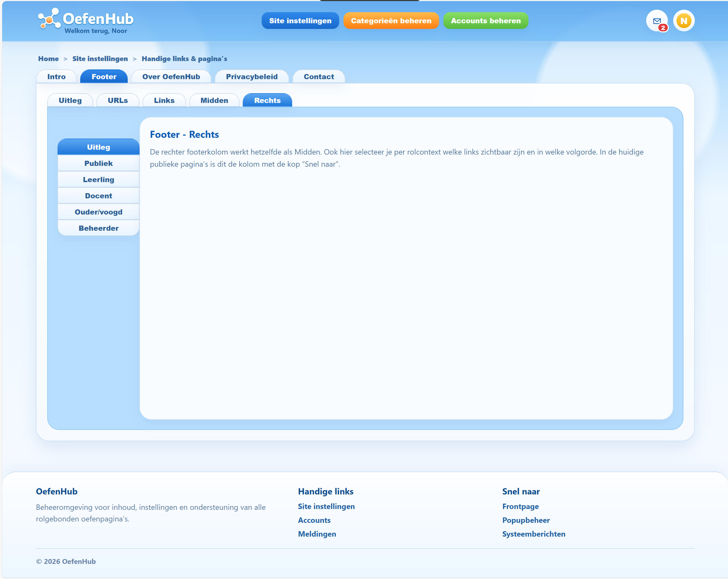728x579 pixels.
Task: Click the red unread count badge 2
Action: point(663,28)
